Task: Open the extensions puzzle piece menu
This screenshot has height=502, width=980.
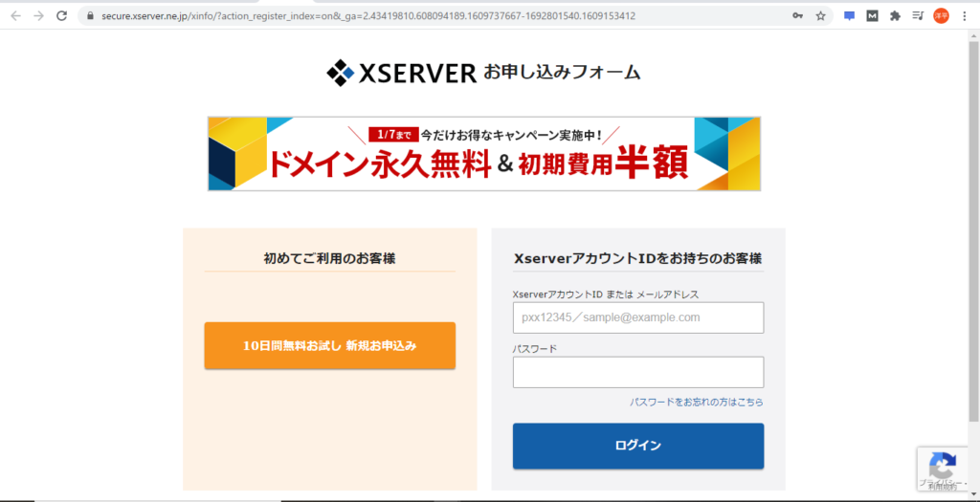Action: coord(895,16)
